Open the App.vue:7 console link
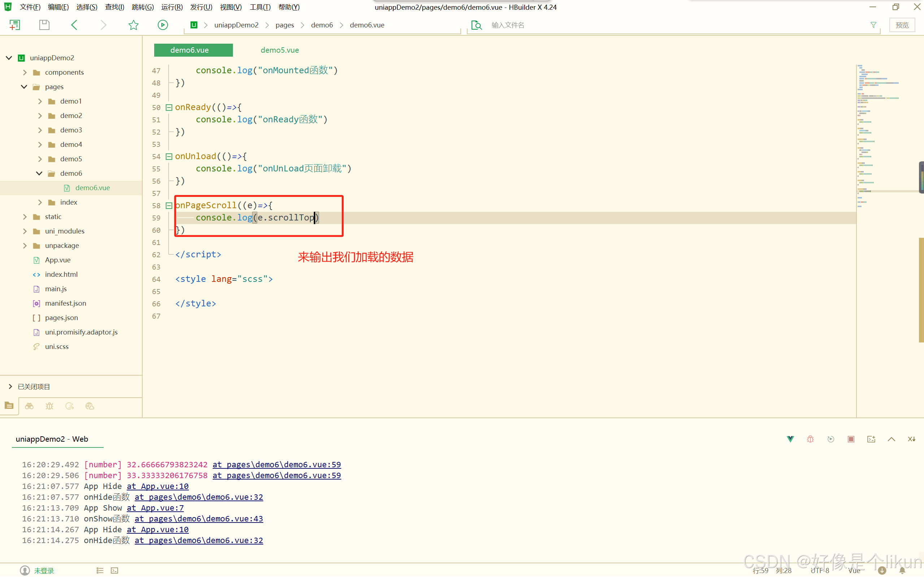Image resolution: width=924 pixels, height=577 pixels. [155, 508]
